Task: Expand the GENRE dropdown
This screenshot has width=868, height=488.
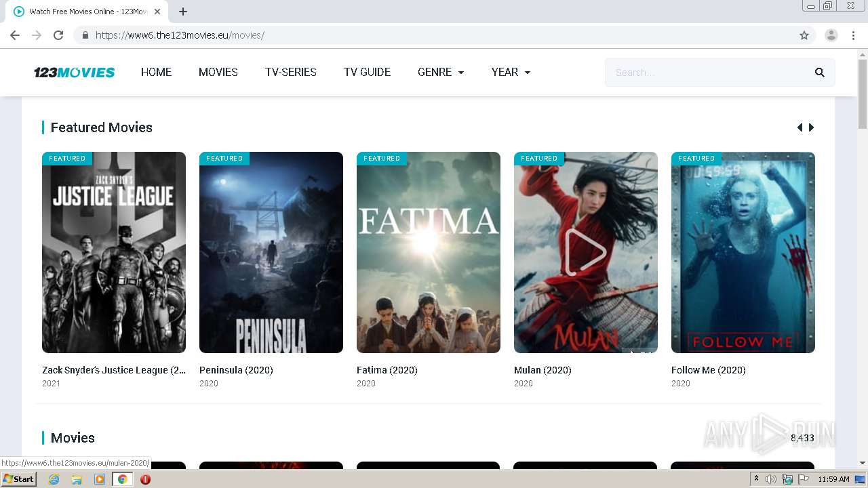Action: point(441,72)
